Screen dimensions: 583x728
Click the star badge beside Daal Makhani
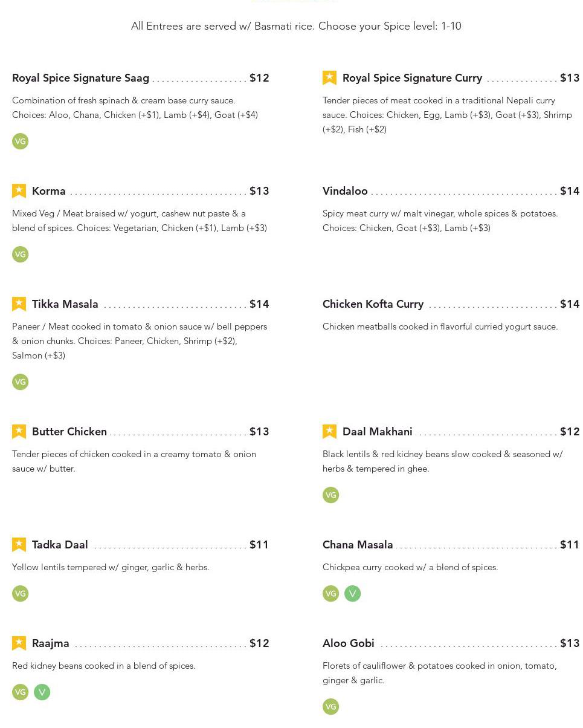pyautogui.click(x=329, y=432)
